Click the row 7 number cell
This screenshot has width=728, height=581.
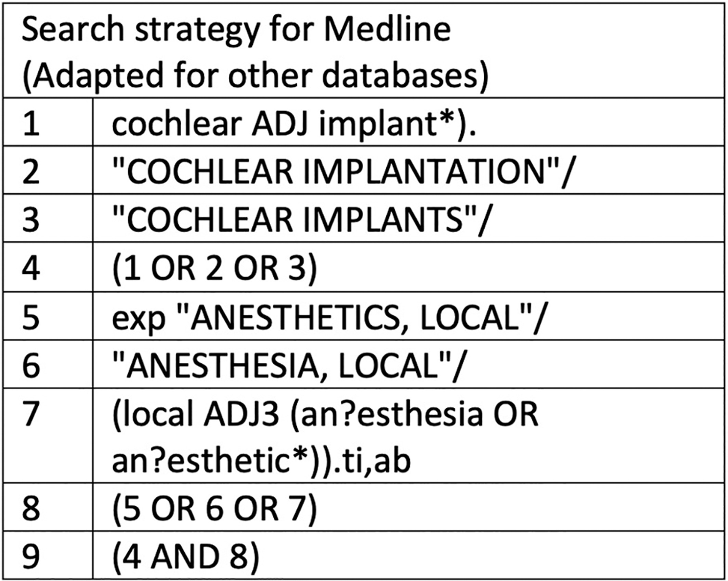(48, 435)
